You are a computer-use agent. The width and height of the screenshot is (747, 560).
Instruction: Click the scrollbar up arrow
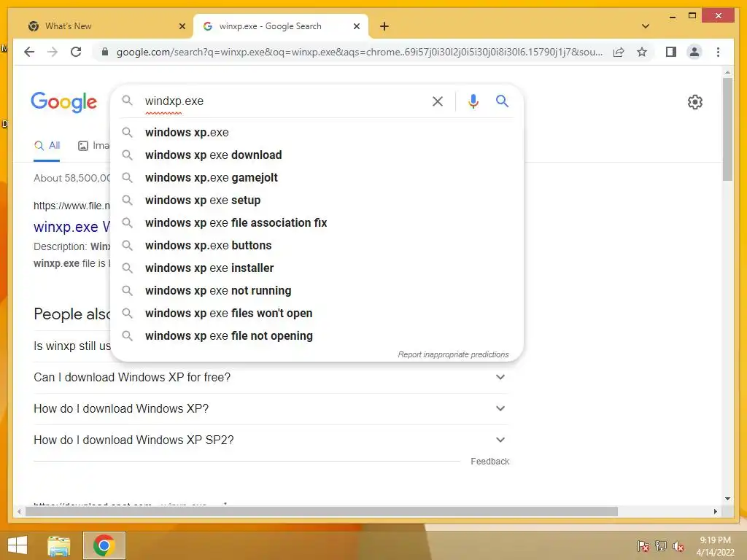pos(727,72)
